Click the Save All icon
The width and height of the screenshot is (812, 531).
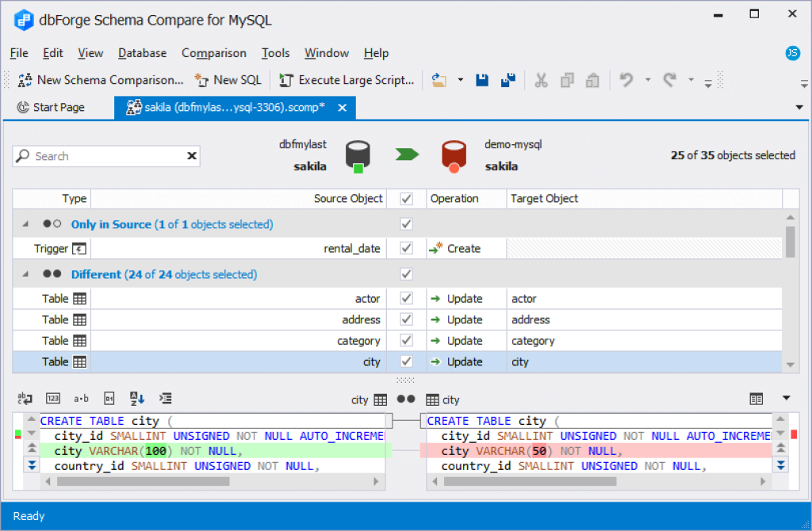(508, 80)
